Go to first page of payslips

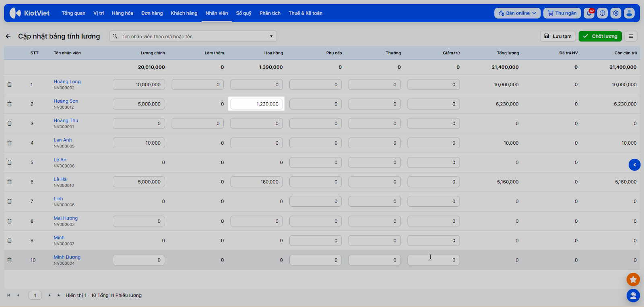[x=8, y=295]
